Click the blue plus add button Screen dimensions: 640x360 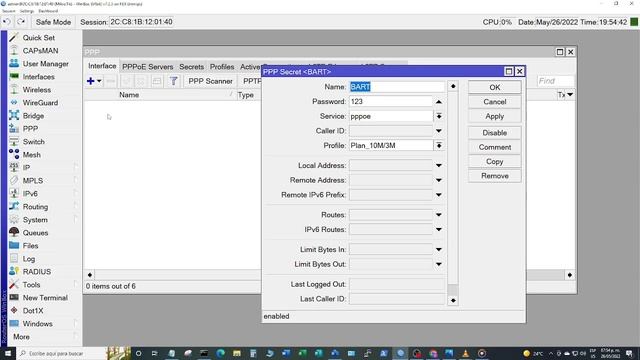pos(91,81)
